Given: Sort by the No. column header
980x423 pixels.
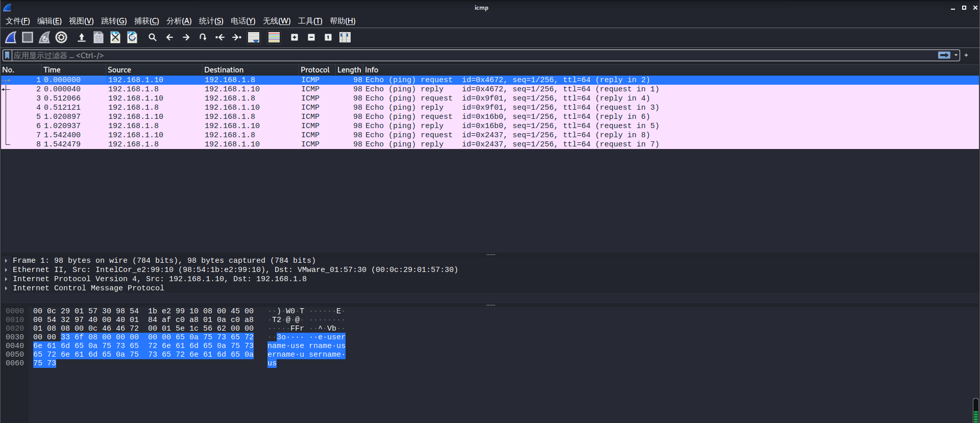Looking at the screenshot, I should (21, 70).
